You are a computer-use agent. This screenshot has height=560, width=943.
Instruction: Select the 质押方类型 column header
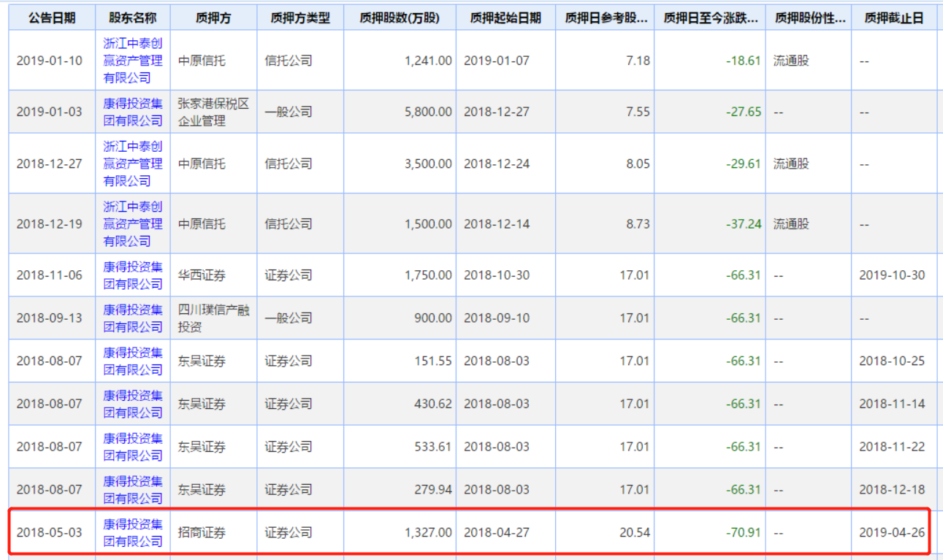[300, 18]
